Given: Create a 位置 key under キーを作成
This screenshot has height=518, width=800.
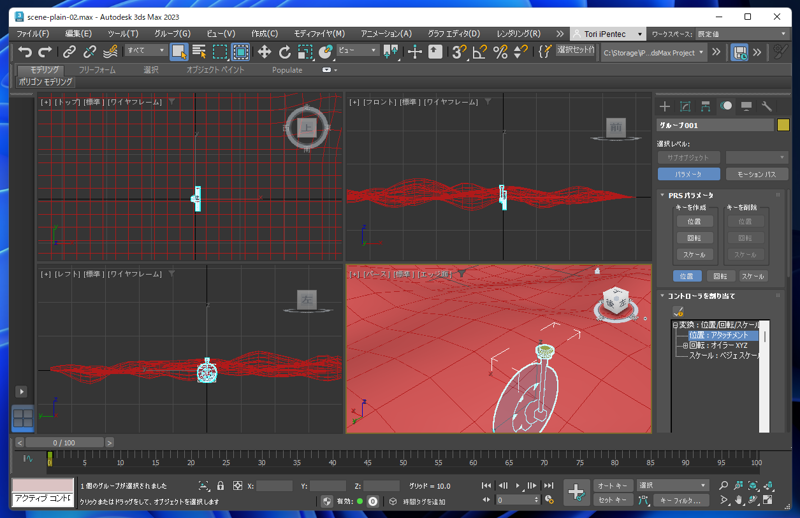Looking at the screenshot, I should point(694,221).
